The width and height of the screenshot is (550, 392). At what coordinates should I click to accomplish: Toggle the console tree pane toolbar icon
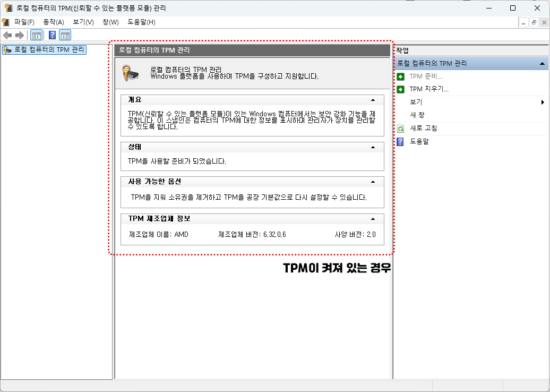pos(37,35)
